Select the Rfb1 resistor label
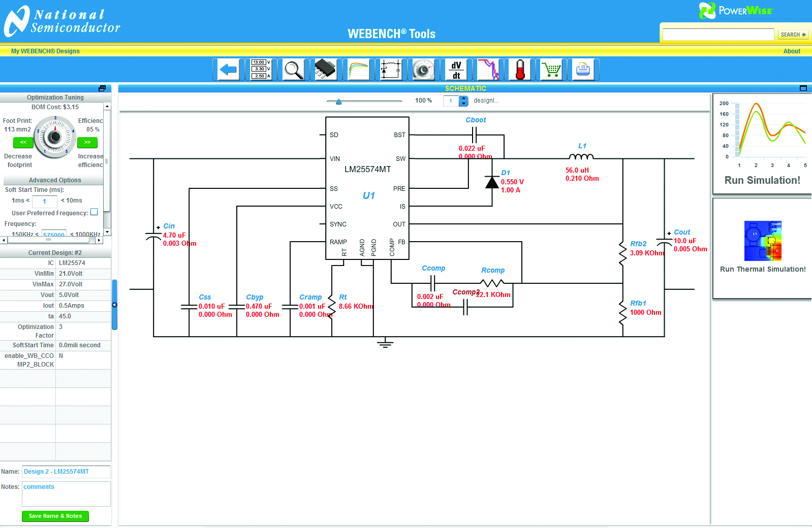Image resolution: width=812 pixels, height=528 pixels. click(638, 303)
